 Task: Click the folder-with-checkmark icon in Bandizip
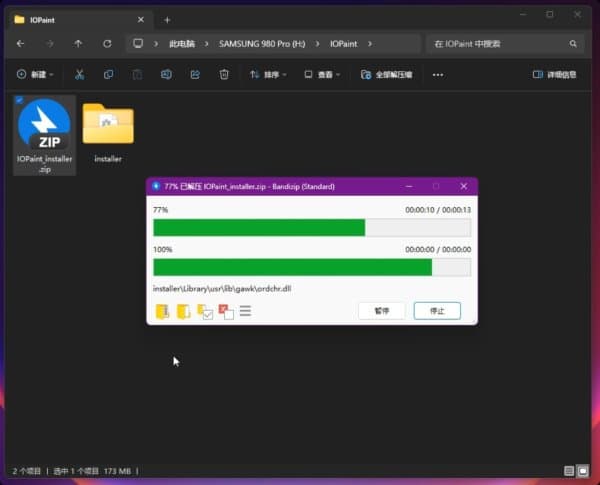(205, 312)
